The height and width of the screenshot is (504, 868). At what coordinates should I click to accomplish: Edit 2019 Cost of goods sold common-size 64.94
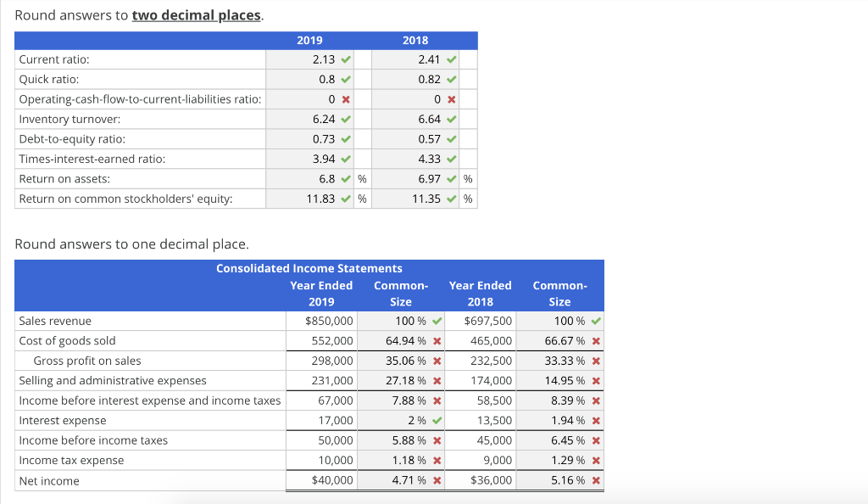coord(401,341)
